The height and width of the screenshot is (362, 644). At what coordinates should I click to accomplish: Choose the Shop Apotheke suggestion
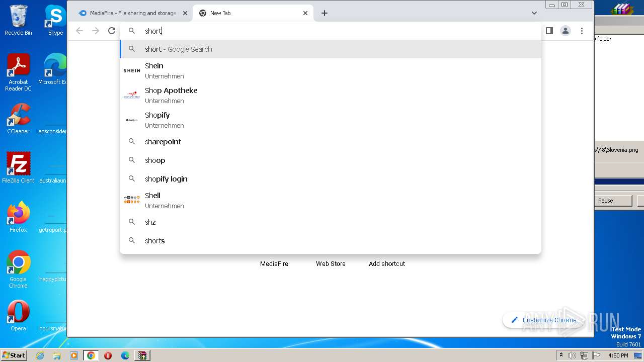pyautogui.click(x=331, y=95)
